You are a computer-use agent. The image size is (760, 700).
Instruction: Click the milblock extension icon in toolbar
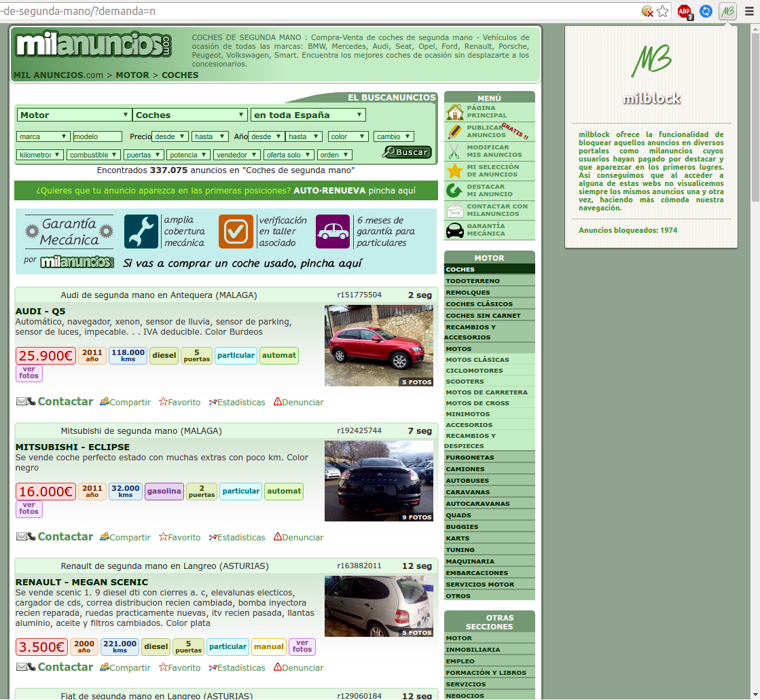pyautogui.click(x=727, y=11)
